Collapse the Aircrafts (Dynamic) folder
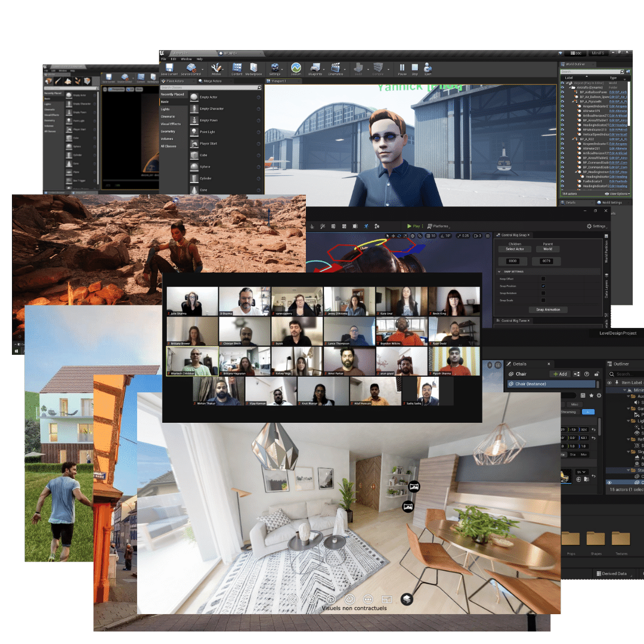 pos(570,88)
